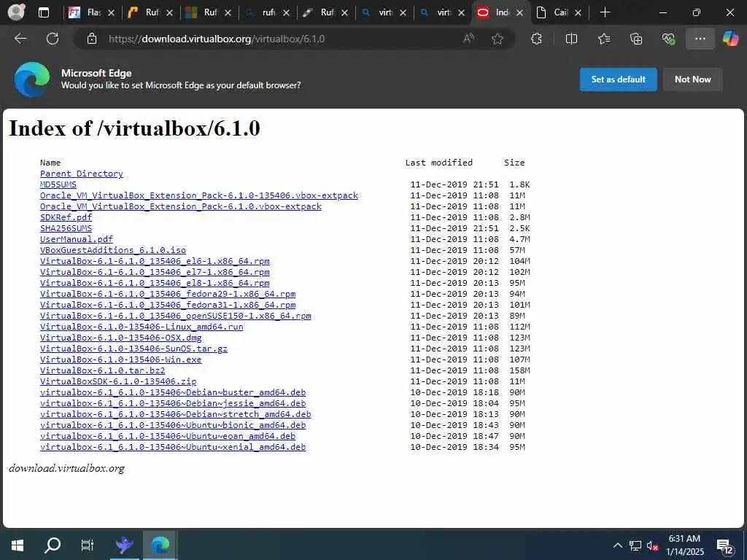Open the muted volume tray icon
The height and width of the screenshot is (560, 747).
pos(652,545)
